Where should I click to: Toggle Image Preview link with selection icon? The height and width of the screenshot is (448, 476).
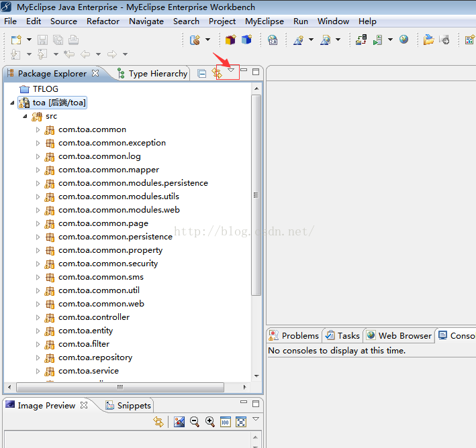click(158, 422)
